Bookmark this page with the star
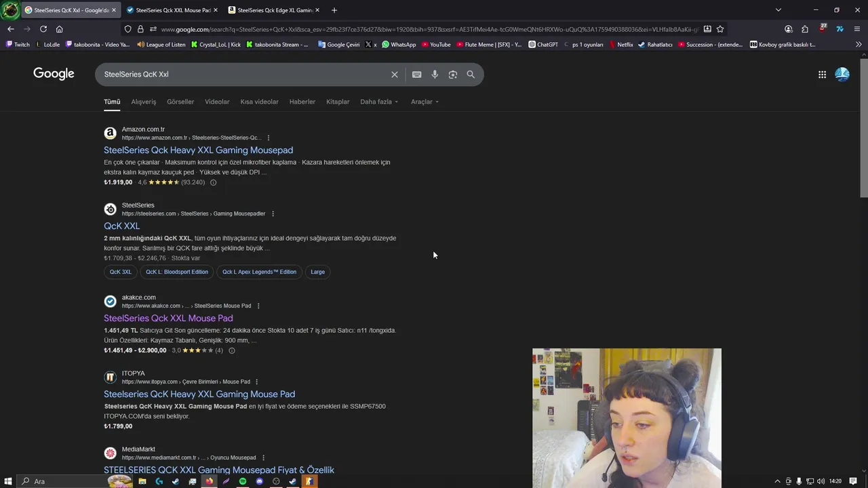868x488 pixels. coord(720,29)
